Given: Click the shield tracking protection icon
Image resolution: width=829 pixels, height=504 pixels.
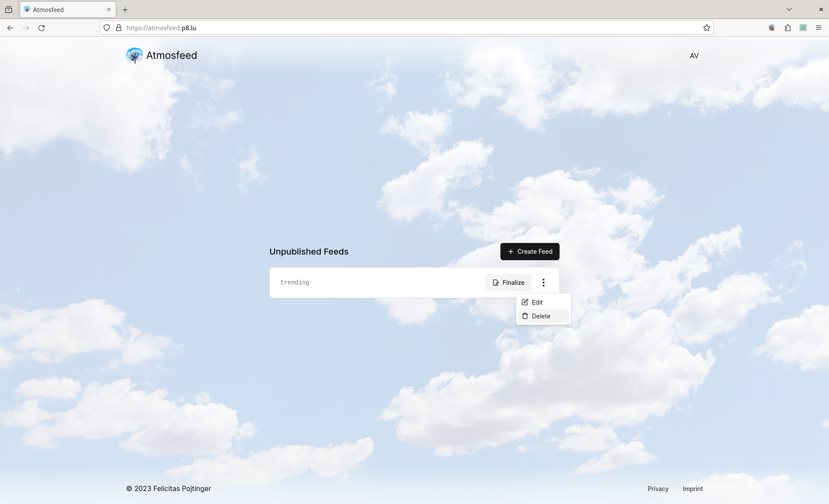Looking at the screenshot, I should pos(107,28).
